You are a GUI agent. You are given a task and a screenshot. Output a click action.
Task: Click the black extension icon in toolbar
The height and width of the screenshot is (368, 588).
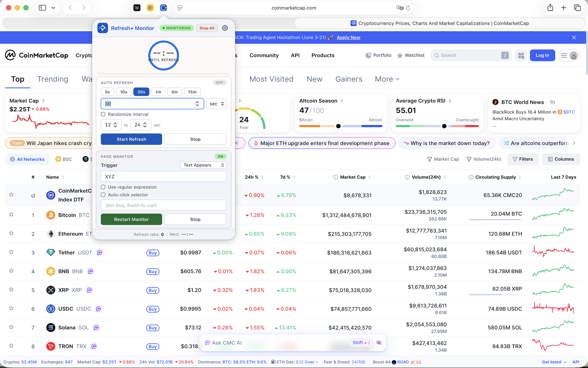coord(137,8)
